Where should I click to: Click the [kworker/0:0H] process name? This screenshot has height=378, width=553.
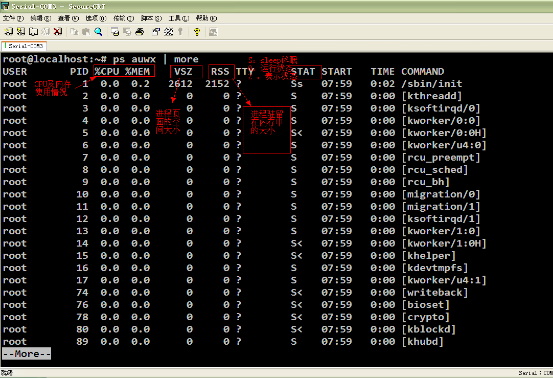(444, 133)
